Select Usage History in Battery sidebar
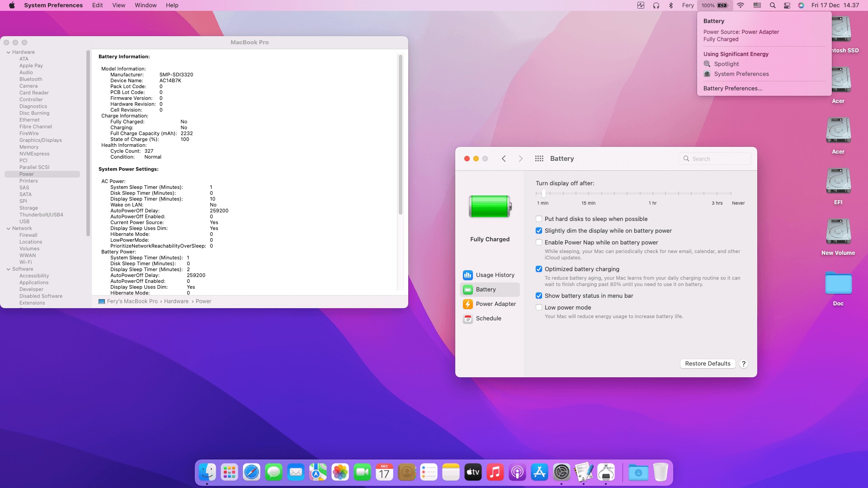This screenshot has width=868, height=488. [x=490, y=275]
